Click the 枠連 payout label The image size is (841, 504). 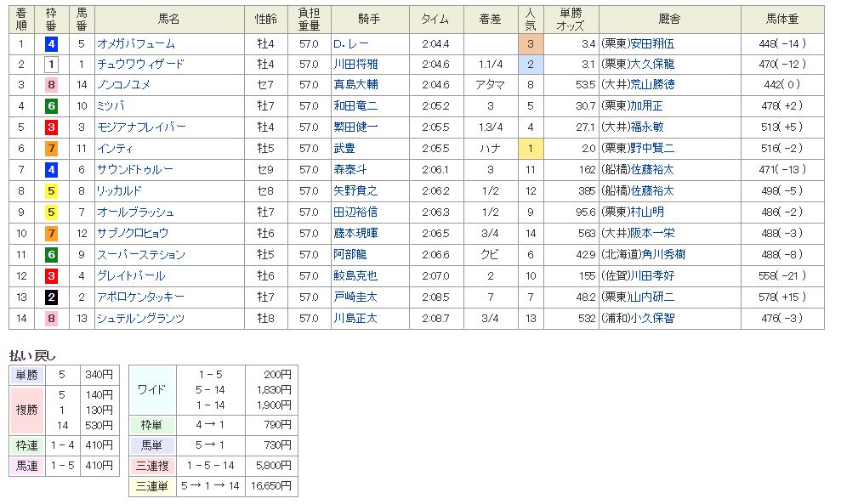pyautogui.click(x=27, y=445)
